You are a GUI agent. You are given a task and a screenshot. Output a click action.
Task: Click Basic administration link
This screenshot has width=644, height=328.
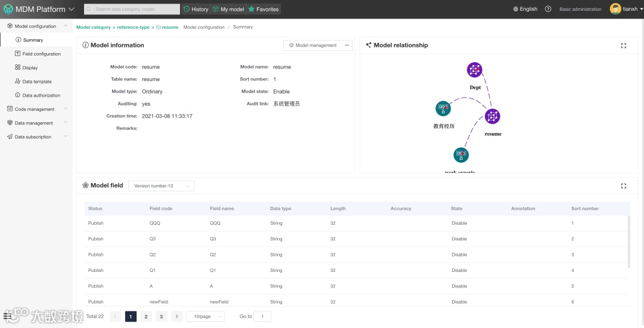click(580, 9)
